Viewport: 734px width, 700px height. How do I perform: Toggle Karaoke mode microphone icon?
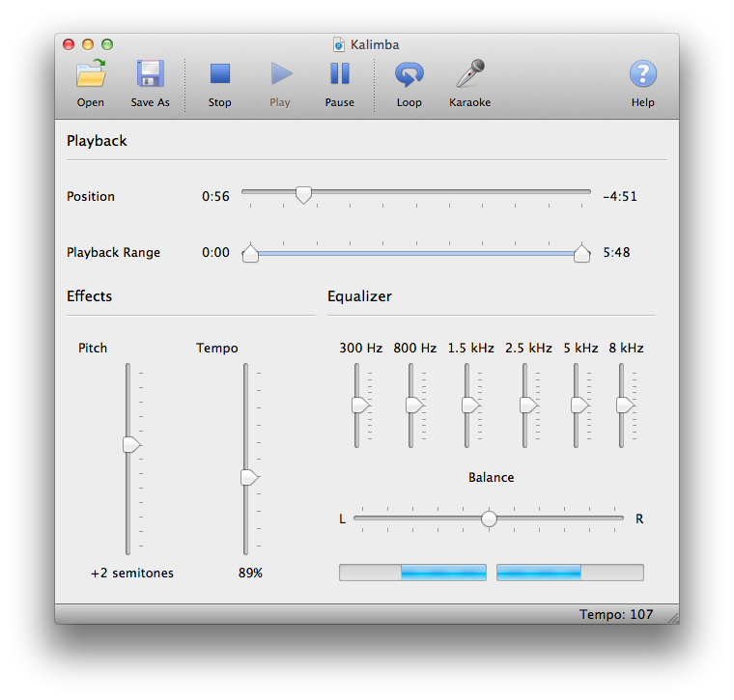[x=470, y=73]
